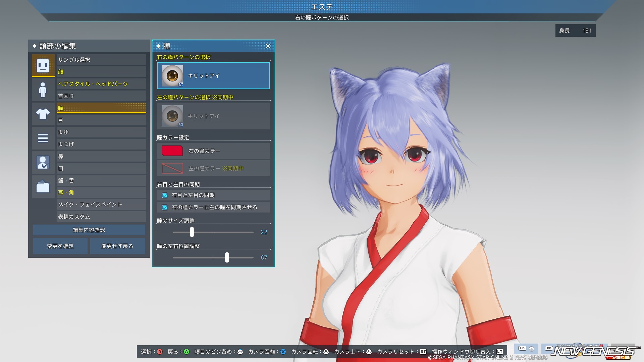Select the right キリットアイ pattern row
This screenshot has width=644, height=362.
(x=213, y=76)
